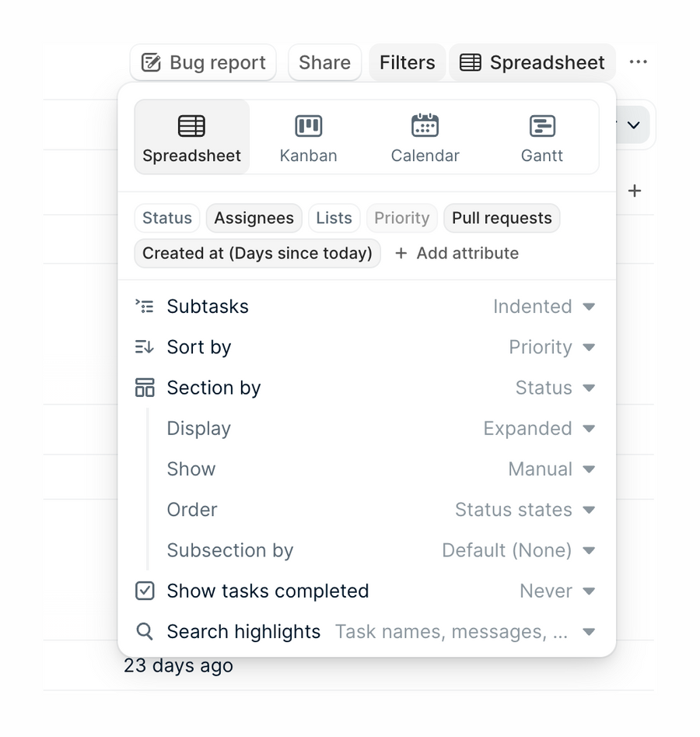The image size is (700, 737).
Task: Open the Filters menu
Action: [x=407, y=62]
